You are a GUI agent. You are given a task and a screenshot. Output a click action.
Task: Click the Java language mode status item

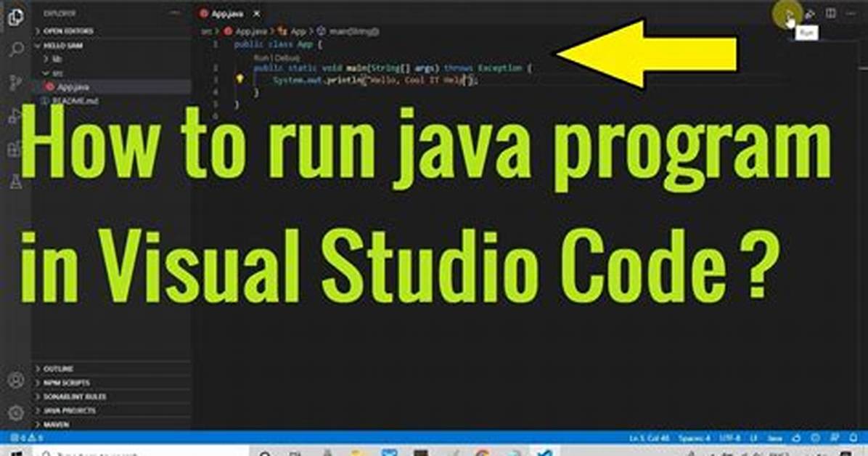tap(775, 439)
